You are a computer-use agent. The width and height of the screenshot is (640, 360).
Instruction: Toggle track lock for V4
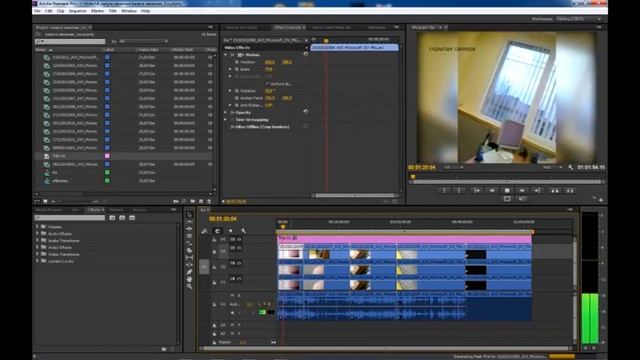[x=214, y=240]
